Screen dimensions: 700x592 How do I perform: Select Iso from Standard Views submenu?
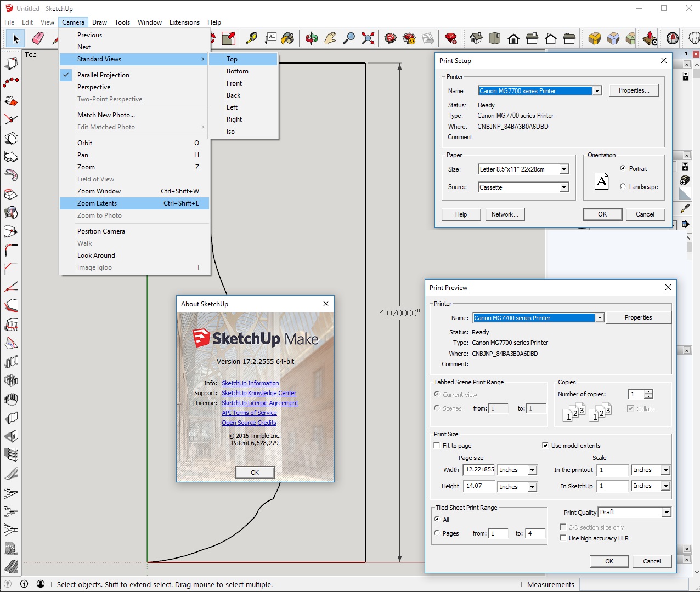click(244, 132)
